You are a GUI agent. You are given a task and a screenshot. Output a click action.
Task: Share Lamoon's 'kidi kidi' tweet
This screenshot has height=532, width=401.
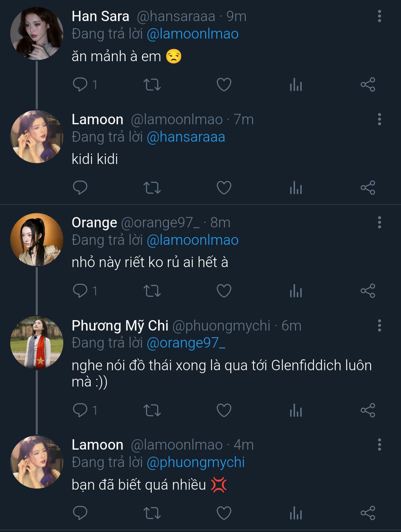point(368,188)
